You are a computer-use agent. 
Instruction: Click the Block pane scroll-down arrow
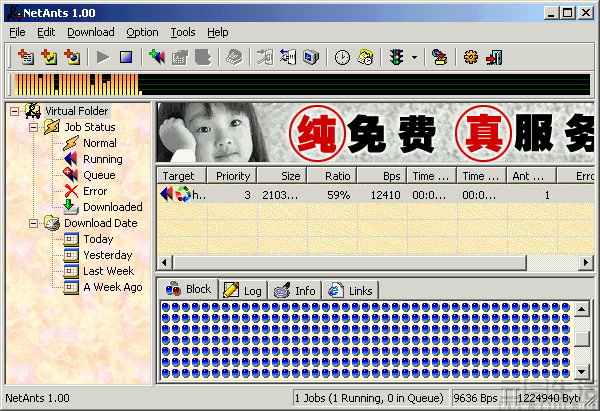582,371
